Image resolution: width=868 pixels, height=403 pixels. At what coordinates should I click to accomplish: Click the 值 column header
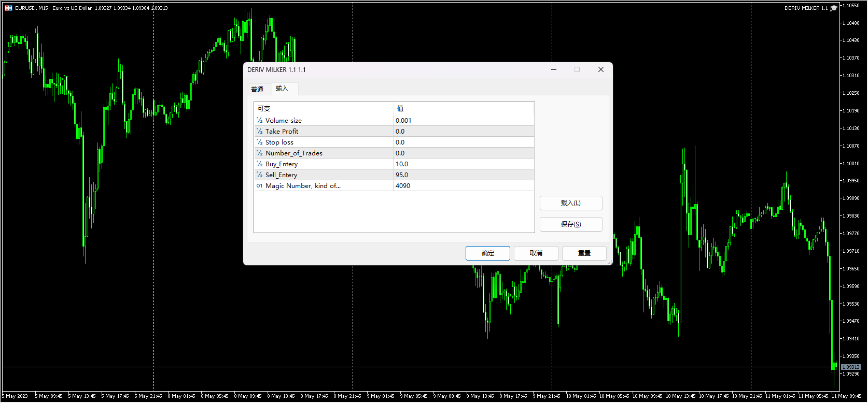point(464,108)
